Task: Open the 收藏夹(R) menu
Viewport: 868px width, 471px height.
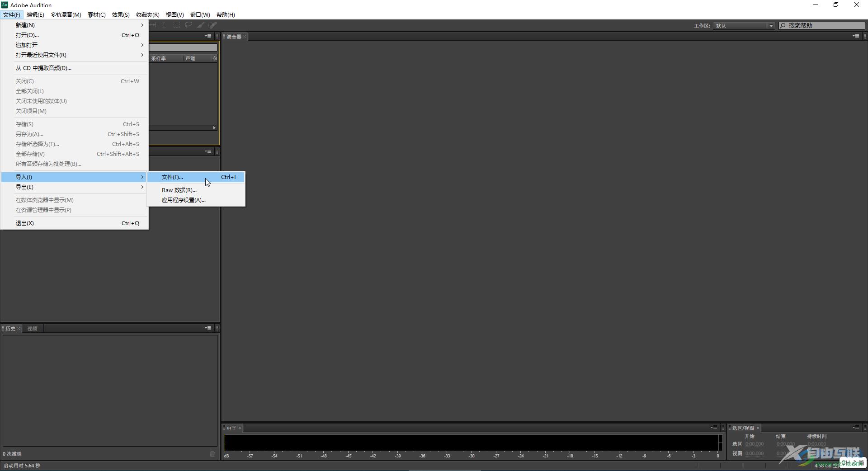Action: coord(148,14)
